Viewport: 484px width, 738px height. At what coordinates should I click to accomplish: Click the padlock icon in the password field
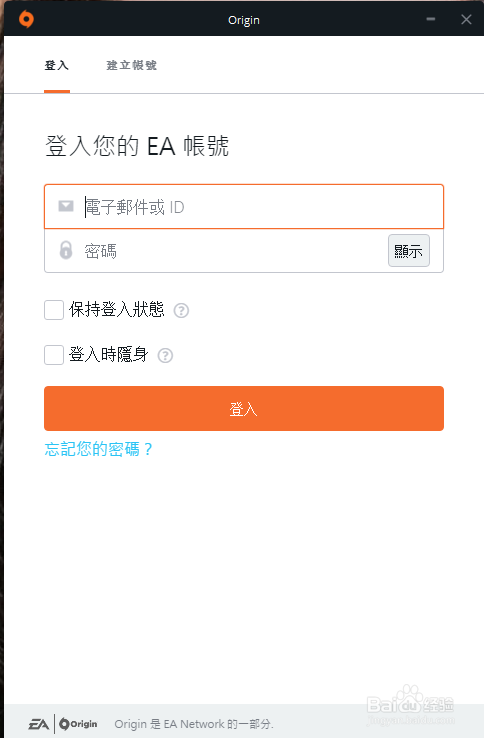[66, 250]
